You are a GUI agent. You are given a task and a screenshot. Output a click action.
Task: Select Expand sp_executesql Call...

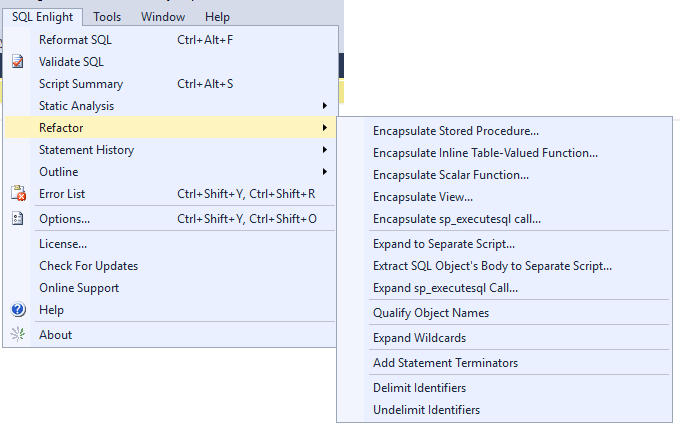pyautogui.click(x=504, y=288)
